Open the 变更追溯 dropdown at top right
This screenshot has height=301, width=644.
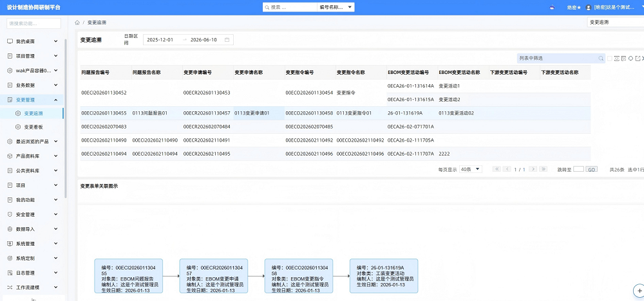615,23
